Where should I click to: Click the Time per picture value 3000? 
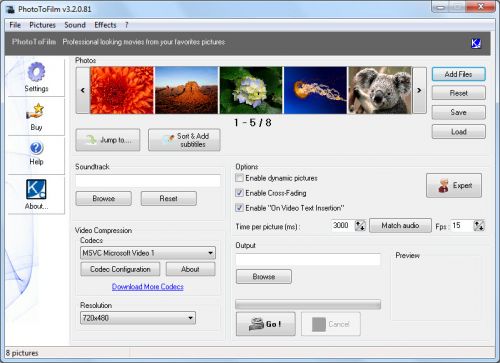click(343, 226)
